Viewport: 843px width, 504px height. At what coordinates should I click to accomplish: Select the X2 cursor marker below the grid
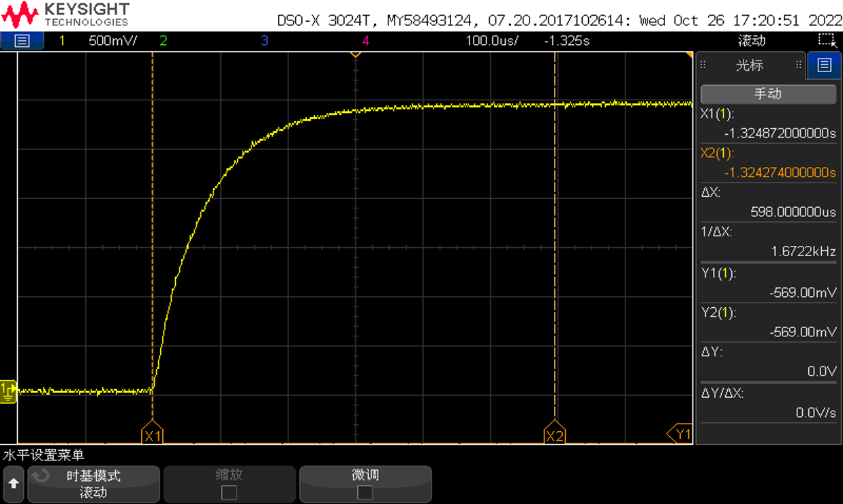tap(555, 435)
